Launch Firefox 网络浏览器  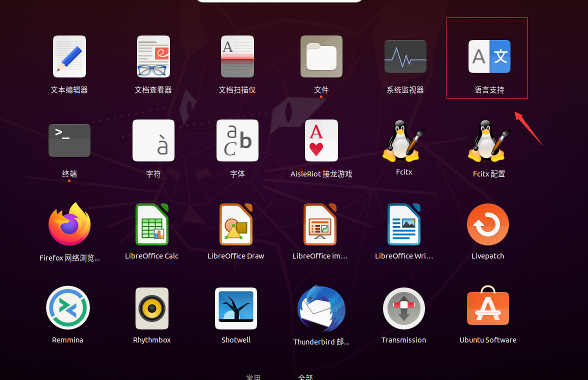click(x=69, y=224)
